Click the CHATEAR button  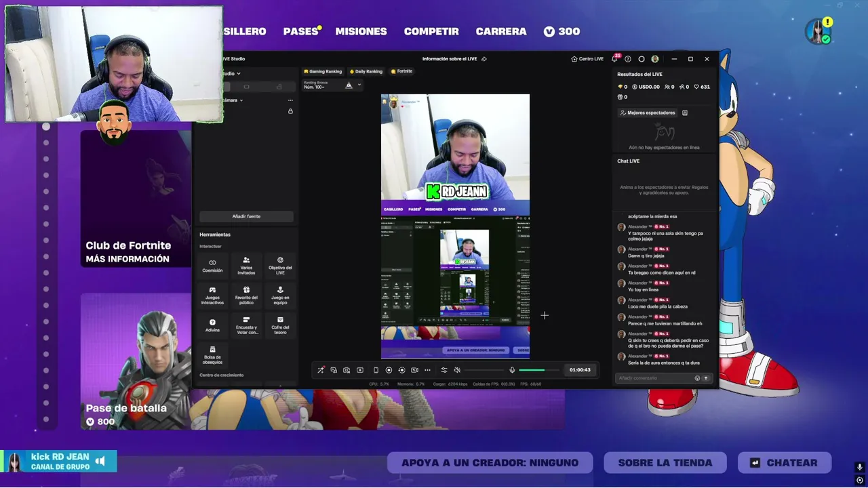click(785, 463)
